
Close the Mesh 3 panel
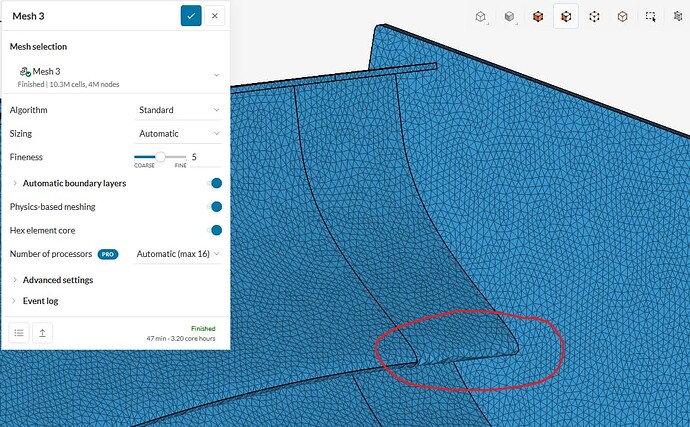(215, 16)
